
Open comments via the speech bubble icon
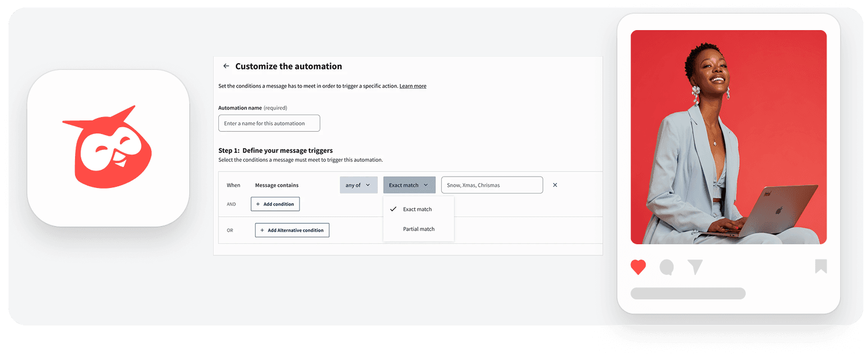[x=667, y=267]
